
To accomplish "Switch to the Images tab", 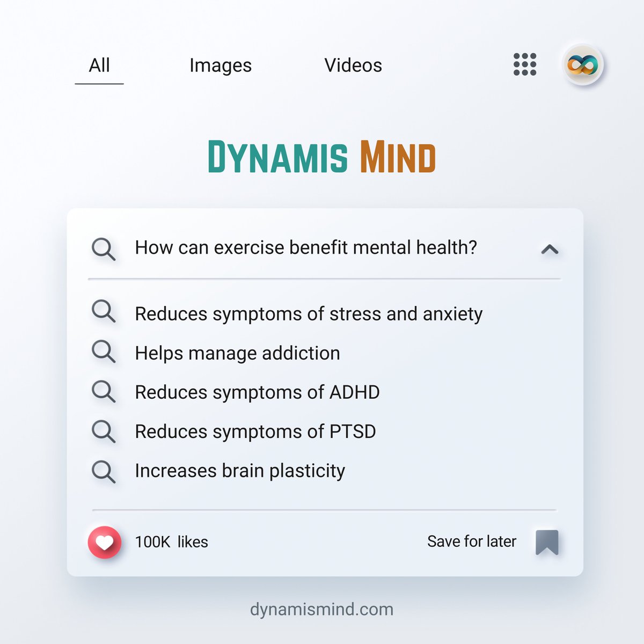I will point(221,65).
